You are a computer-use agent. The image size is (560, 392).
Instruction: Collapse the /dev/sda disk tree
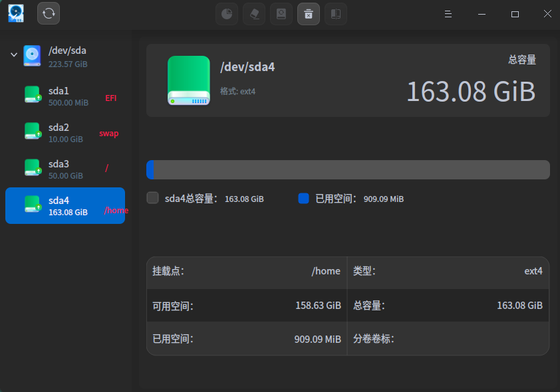click(13, 55)
